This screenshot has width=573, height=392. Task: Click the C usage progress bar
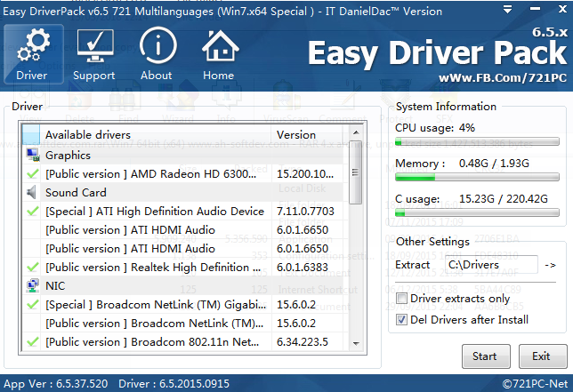477,212
